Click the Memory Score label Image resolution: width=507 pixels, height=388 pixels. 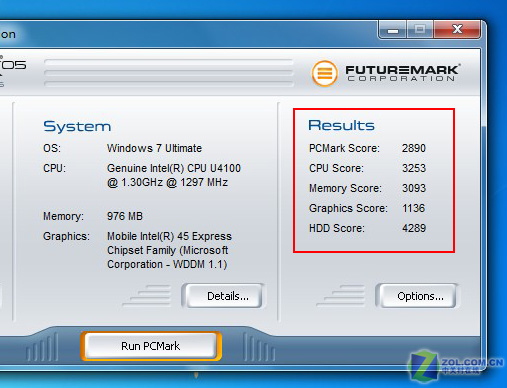coord(345,188)
